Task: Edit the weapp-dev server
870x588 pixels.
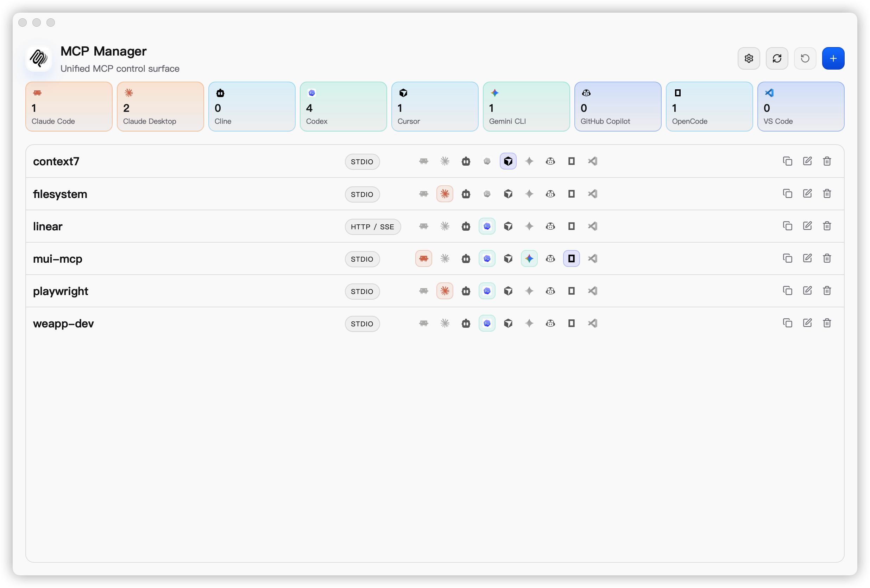Action: click(807, 323)
